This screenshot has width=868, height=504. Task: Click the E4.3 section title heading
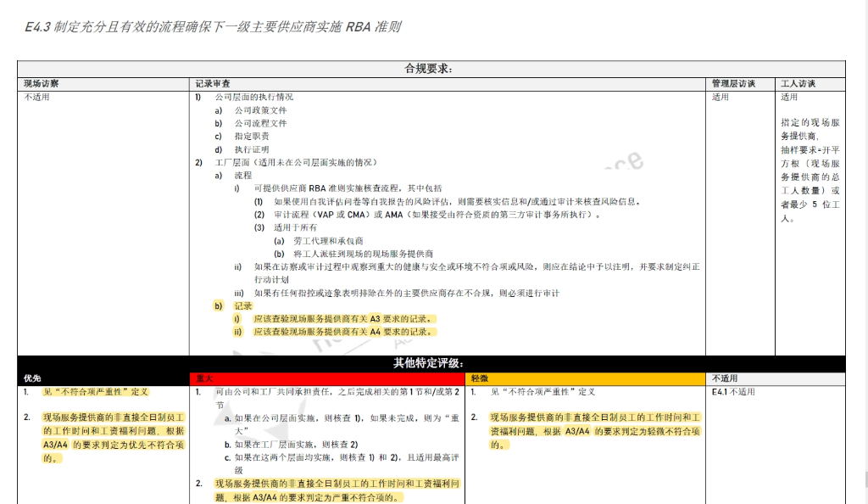pyautogui.click(x=213, y=27)
